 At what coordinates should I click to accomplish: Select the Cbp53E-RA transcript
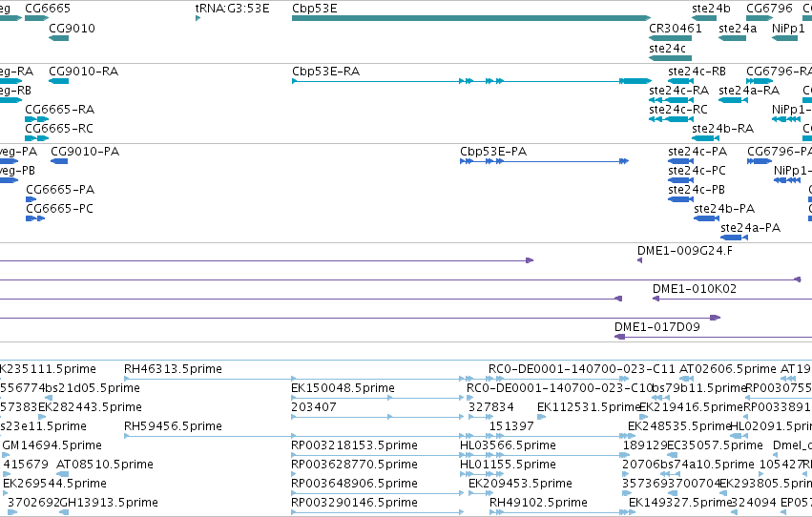471,81
